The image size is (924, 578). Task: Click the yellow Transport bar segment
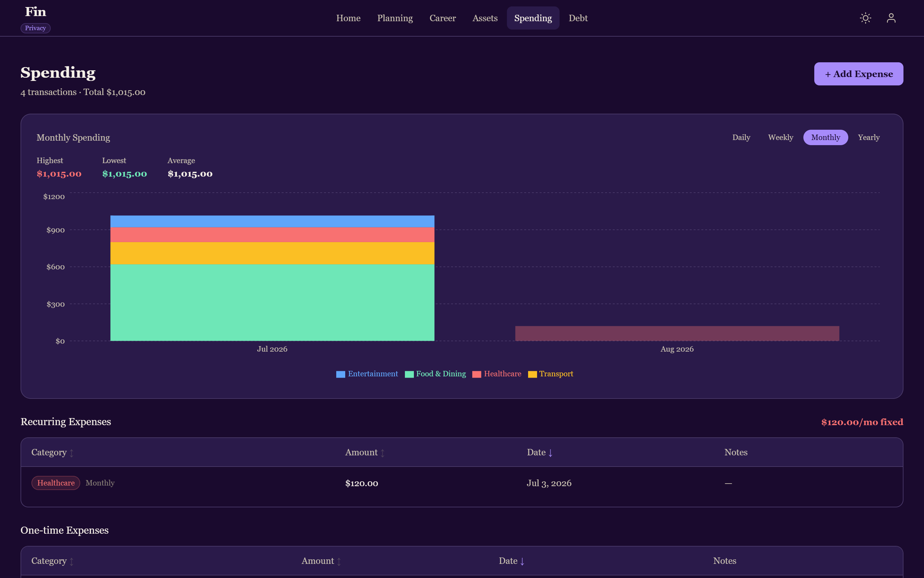tap(272, 253)
